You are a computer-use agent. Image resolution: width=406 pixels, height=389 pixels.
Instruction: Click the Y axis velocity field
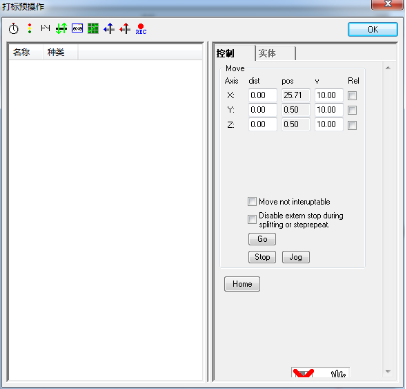(x=329, y=110)
